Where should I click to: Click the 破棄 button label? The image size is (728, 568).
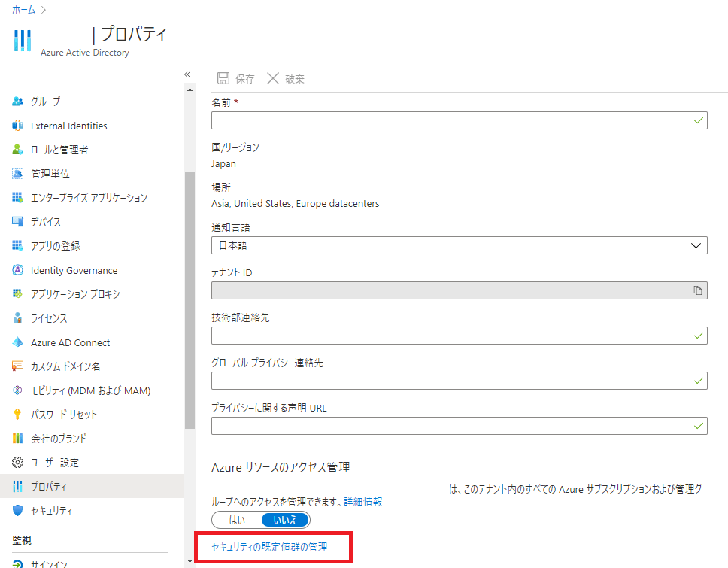[x=294, y=79]
